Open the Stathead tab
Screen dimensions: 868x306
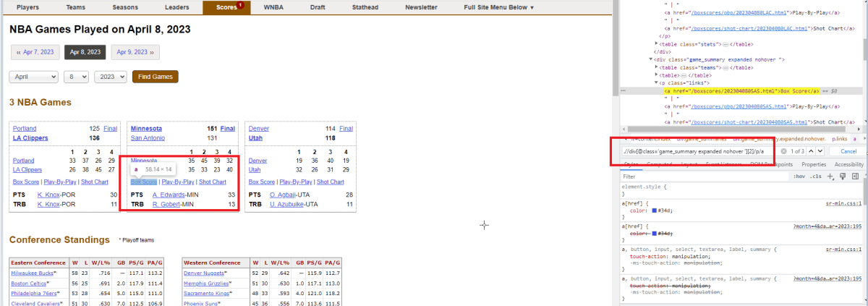[x=365, y=7]
